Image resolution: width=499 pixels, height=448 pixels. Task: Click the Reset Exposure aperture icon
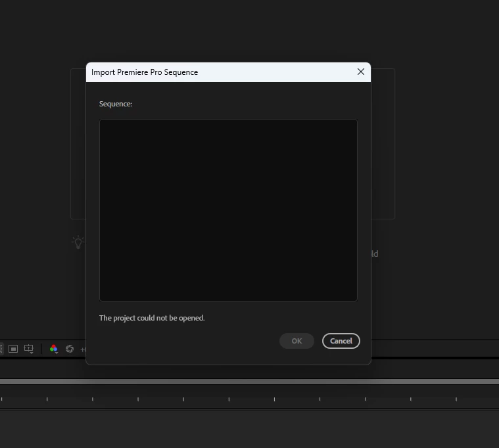pos(70,349)
